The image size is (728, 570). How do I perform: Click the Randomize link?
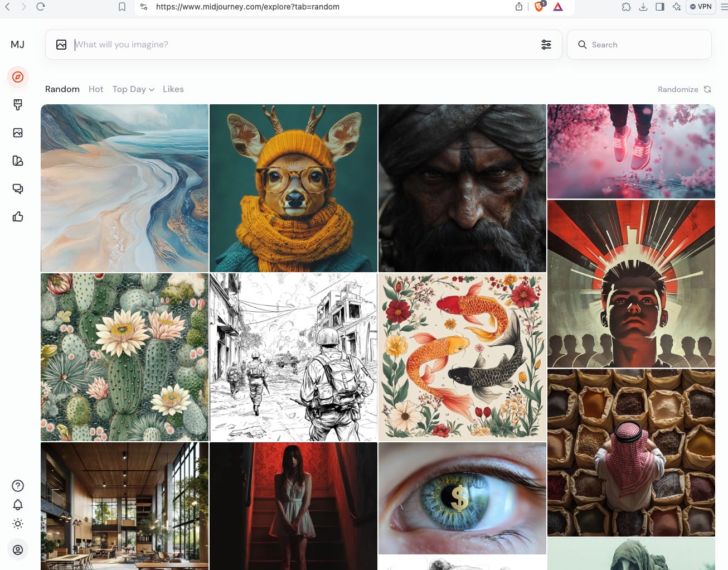[678, 89]
